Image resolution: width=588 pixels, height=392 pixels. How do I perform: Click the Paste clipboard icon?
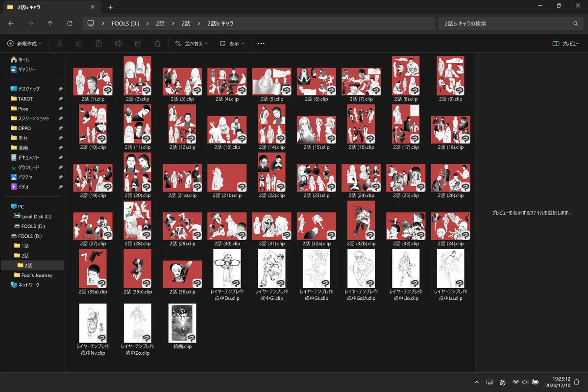point(98,44)
